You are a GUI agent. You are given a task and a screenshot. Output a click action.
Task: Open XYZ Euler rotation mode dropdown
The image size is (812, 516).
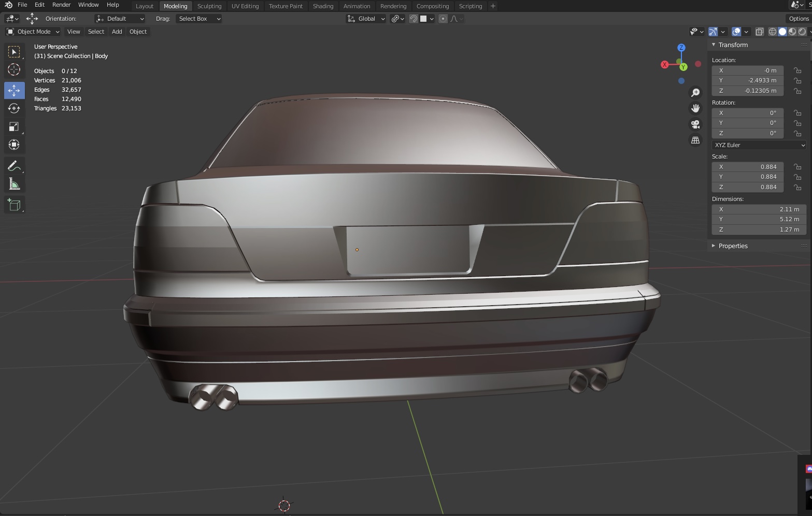759,145
